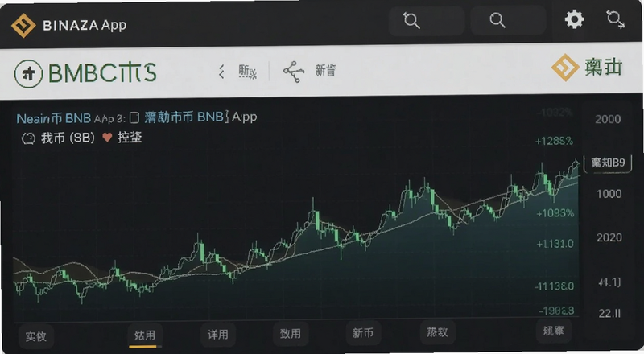The image size is (644, 354).
Task: Click the 濡勆市币 BNB App link
Action: coord(200,117)
